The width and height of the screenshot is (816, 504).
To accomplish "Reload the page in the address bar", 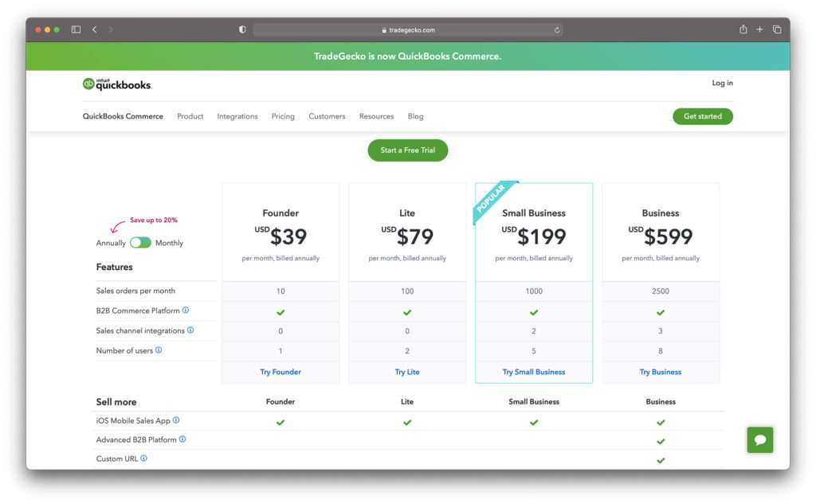I will [x=557, y=29].
